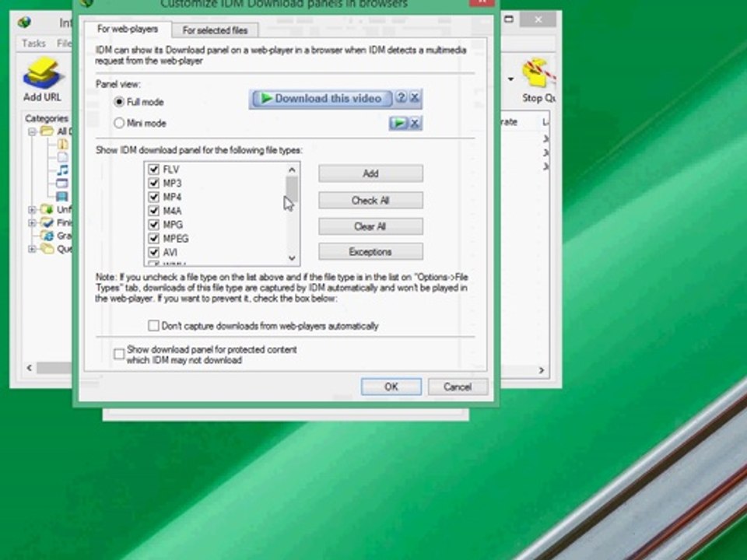Click the Video category icon in the IDM tree
Screen dimensions: 747x560
click(x=62, y=196)
